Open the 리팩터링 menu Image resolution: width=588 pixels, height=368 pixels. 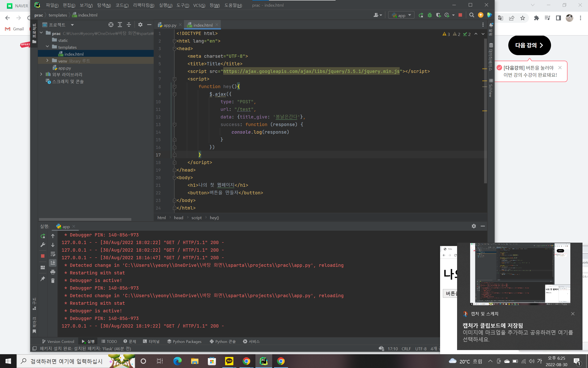click(x=144, y=5)
